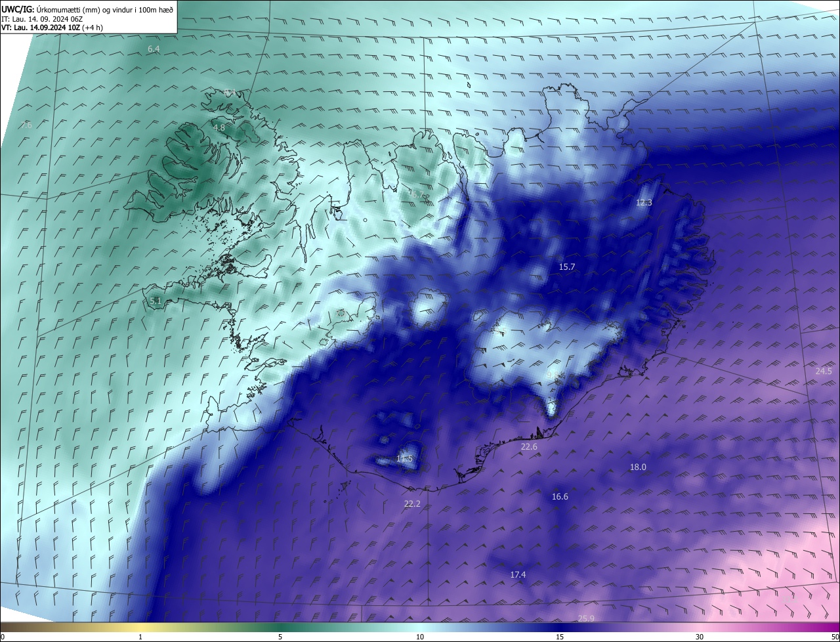This screenshot has height=642, width=840.
Task: Click the colorbar tick label 0
Action: 3,637
